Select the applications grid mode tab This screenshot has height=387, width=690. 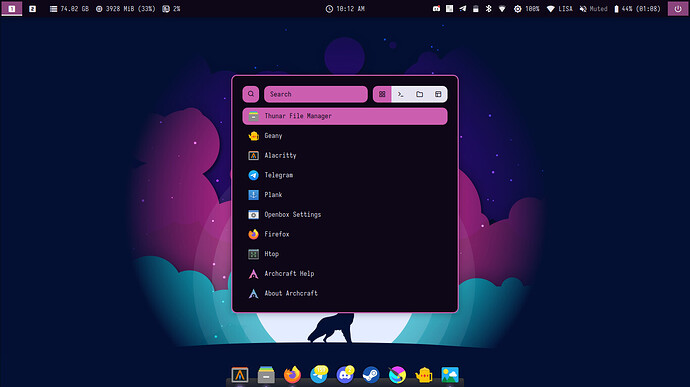click(x=382, y=94)
